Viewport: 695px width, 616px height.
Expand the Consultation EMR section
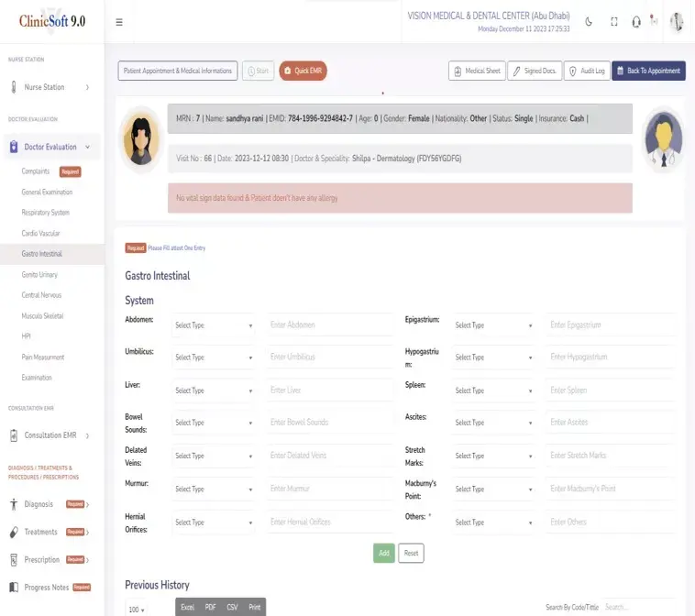87,435
